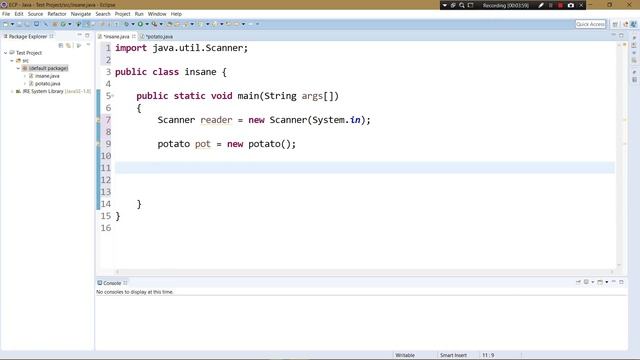Viewport: 640px width, 360px height.
Task: Click the Open Perspective icon
Action: click(615, 24)
